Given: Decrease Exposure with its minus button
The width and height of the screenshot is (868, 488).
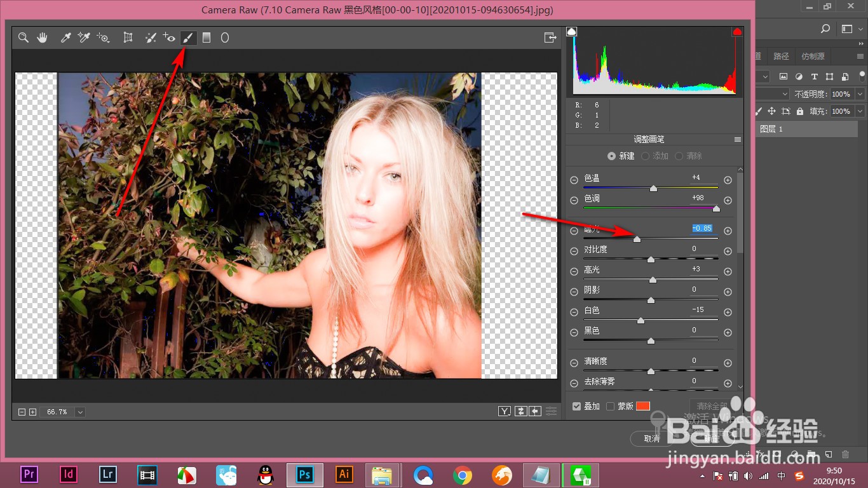Looking at the screenshot, I should 574,231.
